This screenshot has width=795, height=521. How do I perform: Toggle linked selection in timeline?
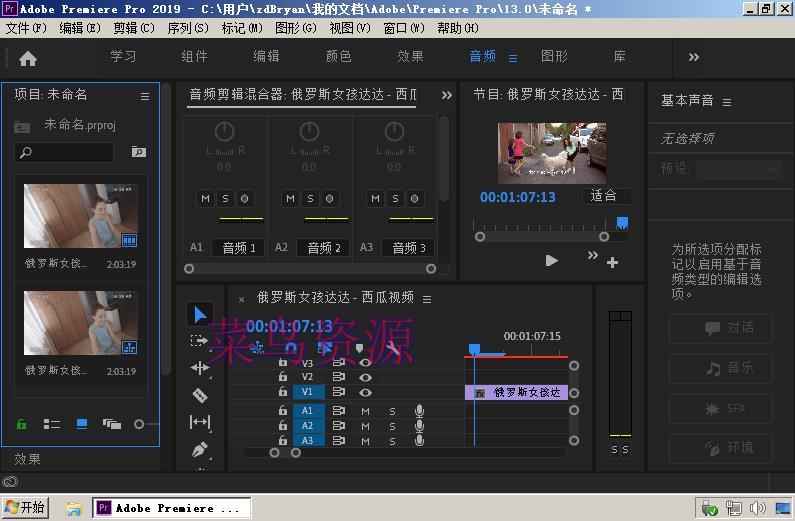click(x=324, y=348)
